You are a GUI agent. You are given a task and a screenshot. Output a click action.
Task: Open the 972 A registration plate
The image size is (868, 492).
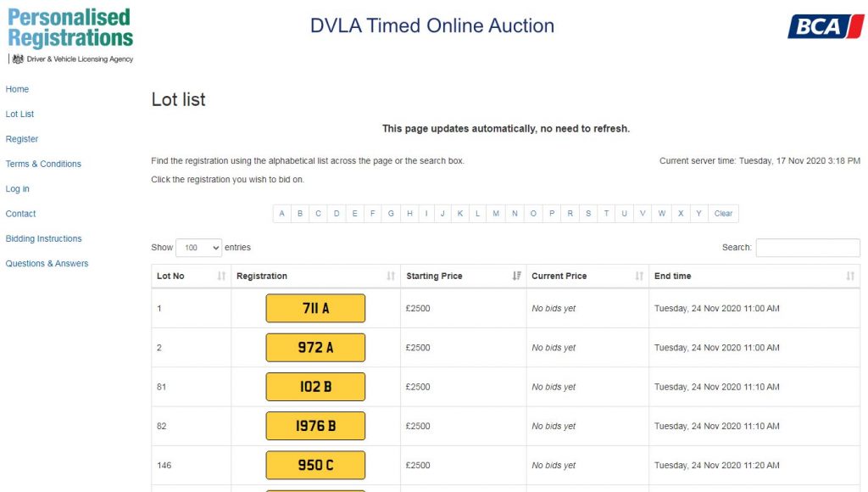(315, 348)
